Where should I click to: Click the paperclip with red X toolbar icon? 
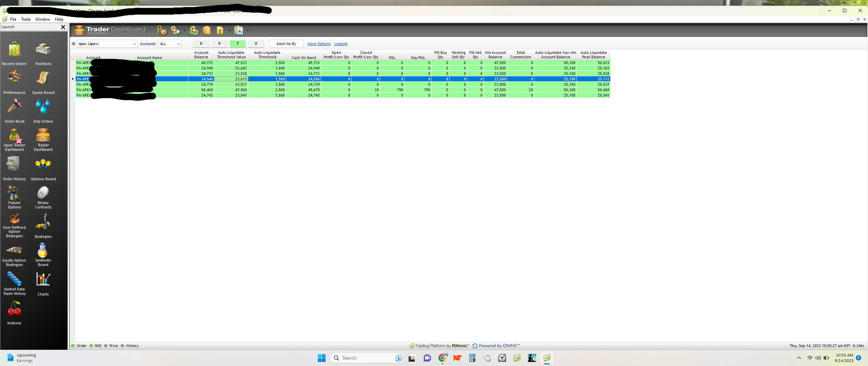click(x=162, y=30)
